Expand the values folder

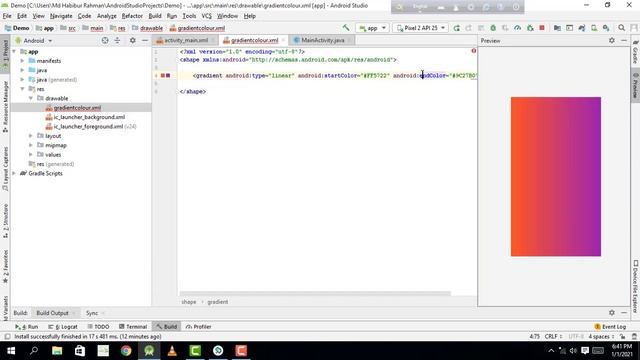pos(31,155)
